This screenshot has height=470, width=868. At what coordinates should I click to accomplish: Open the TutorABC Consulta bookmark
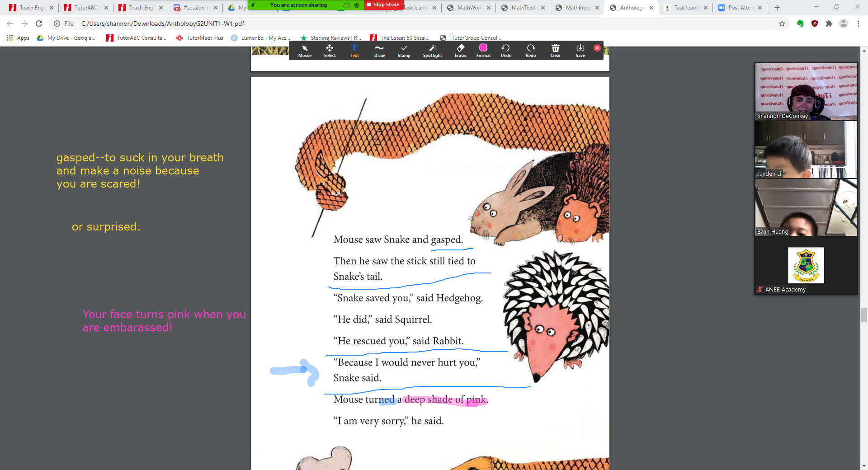(x=136, y=38)
